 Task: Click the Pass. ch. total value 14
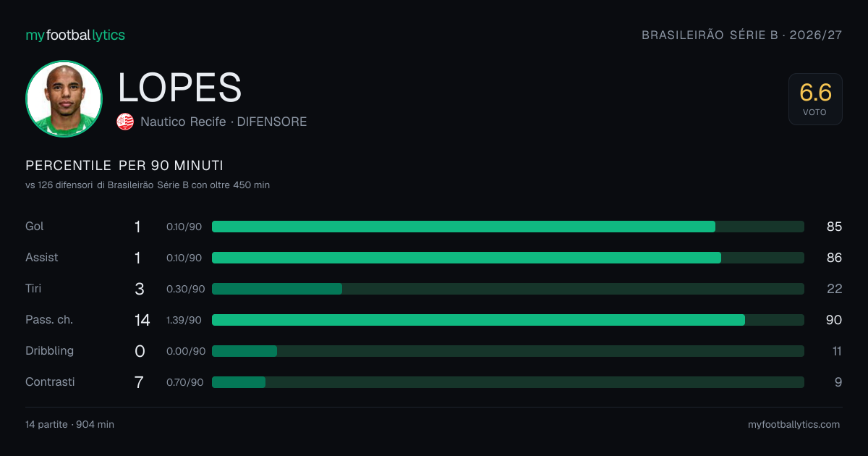coord(142,320)
